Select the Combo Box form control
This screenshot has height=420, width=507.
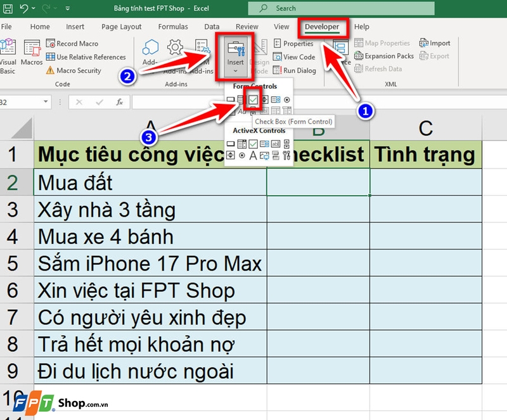click(241, 99)
